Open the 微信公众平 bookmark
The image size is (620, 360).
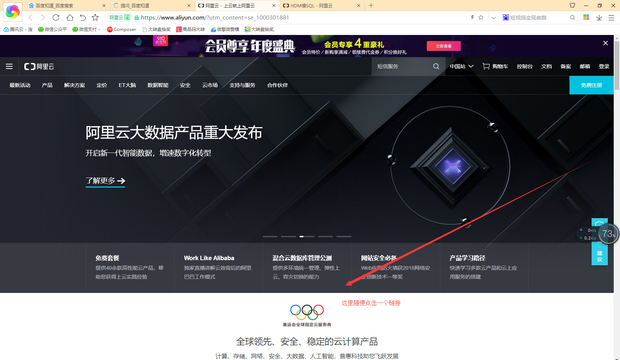coord(52,29)
